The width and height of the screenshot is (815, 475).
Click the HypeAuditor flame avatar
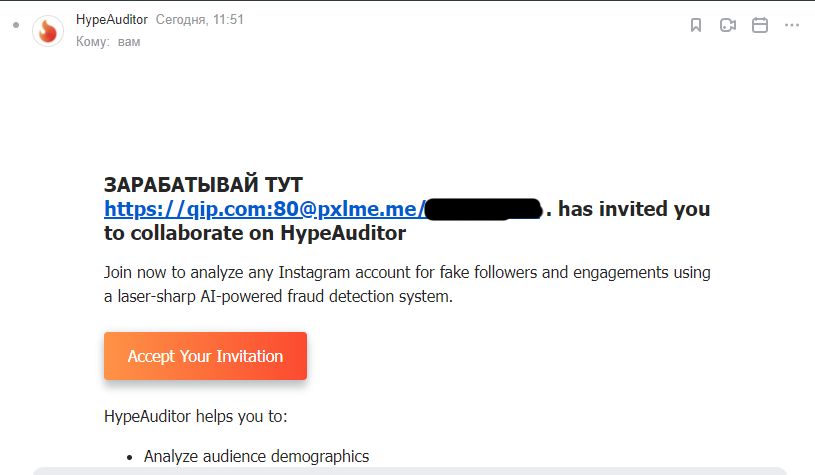(47, 31)
